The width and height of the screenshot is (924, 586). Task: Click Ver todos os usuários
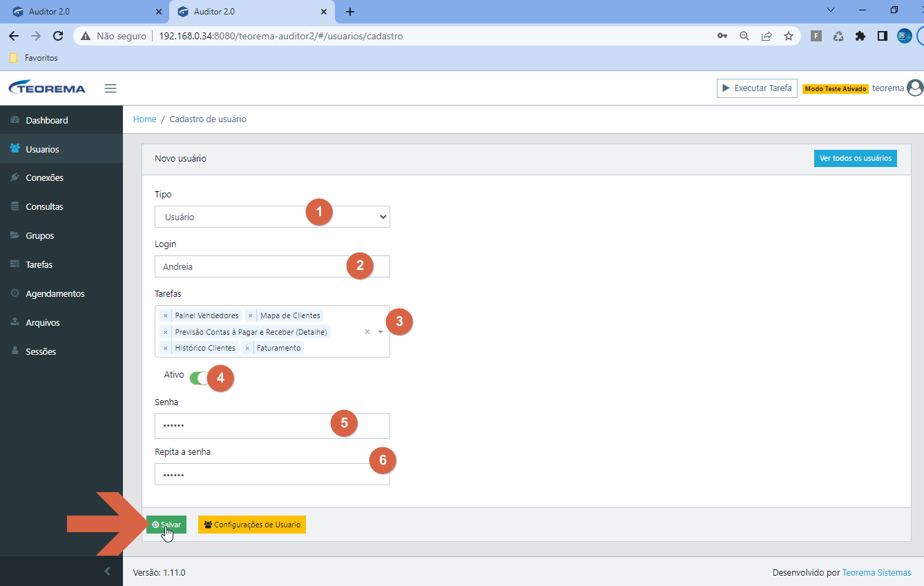[x=856, y=158]
